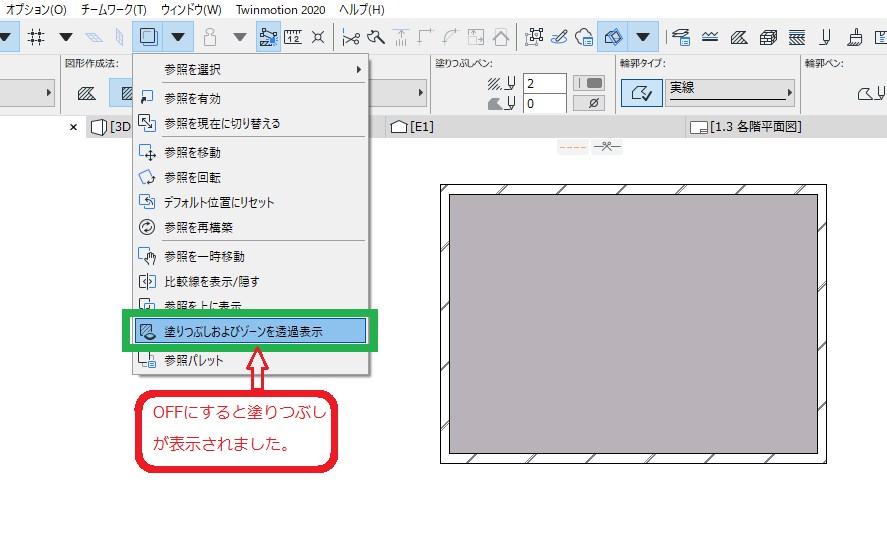Open the ウィンドウ(W) menu
The width and height of the screenshot is (887, 558).
(x=191, y=10)
